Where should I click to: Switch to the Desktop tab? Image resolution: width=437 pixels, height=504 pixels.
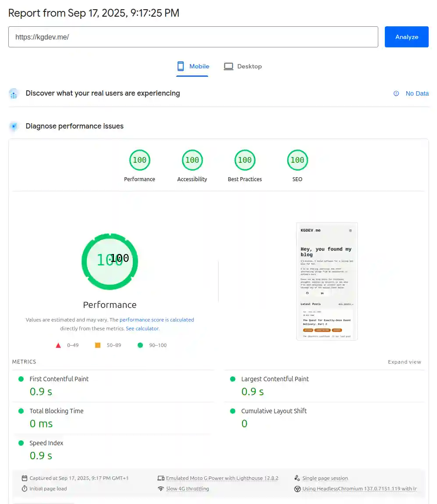tap(243, 66)
